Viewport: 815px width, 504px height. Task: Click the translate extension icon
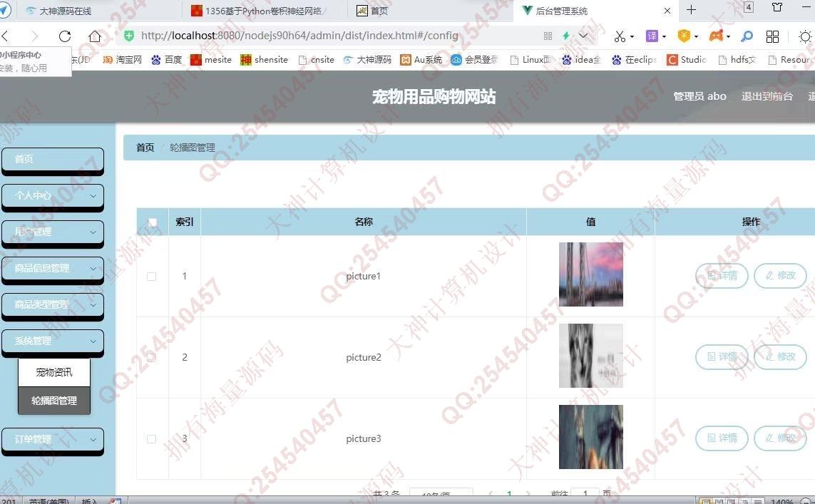pyautogui.click(x=652, y=36)
